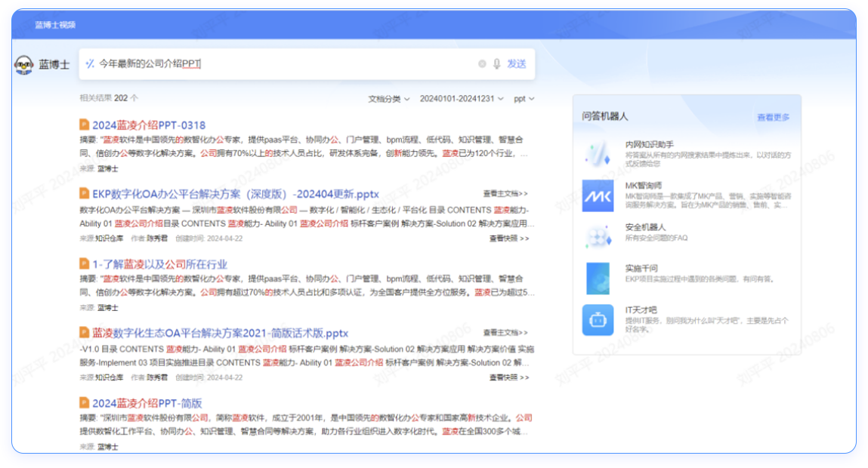
Task: Click the 实施千问 description about EKP项目实施
Action: 700,279
